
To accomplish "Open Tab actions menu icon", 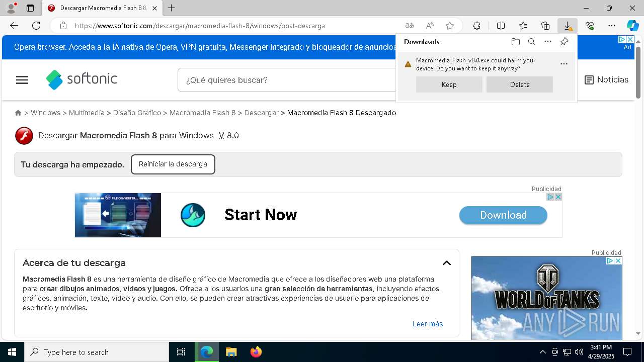I will pyautogui.click(x=30, y=8).
